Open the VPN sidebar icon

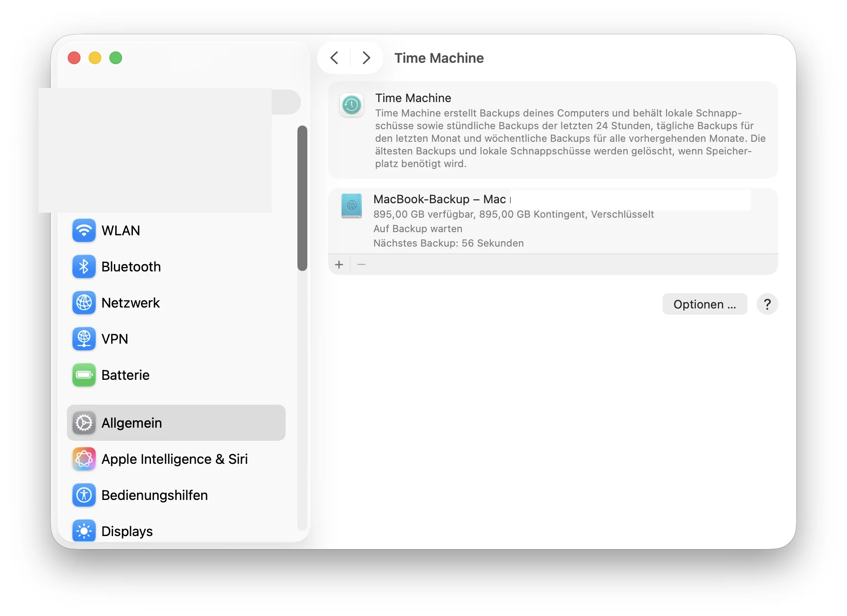[x=84, y=339]
